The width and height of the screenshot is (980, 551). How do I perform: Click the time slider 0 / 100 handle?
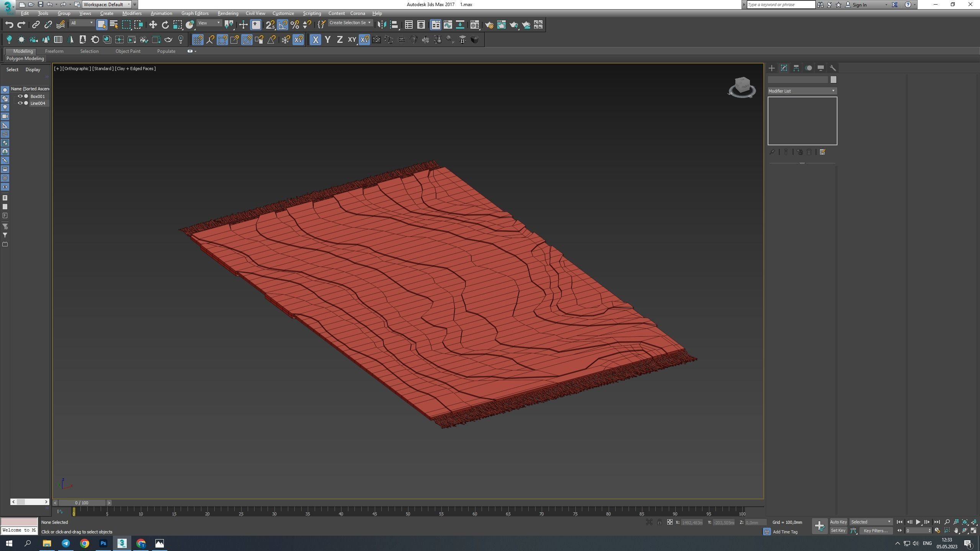(x=82, y=503)
